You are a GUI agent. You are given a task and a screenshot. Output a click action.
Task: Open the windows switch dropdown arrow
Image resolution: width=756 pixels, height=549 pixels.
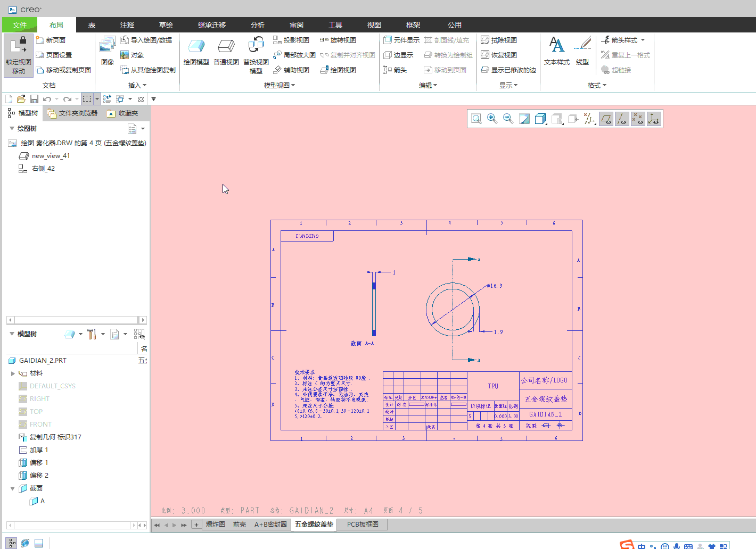coord(130,99)
